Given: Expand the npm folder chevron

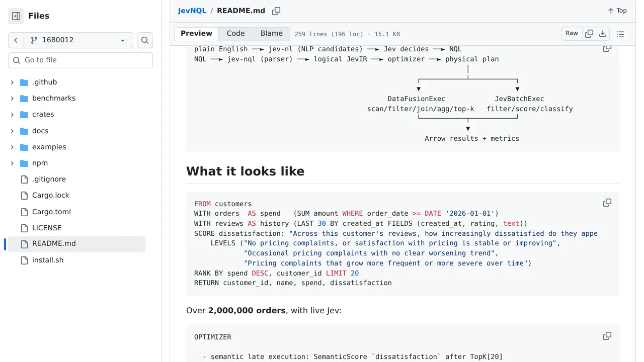Looking at the screenshot, I should click(x=12, y=163).
